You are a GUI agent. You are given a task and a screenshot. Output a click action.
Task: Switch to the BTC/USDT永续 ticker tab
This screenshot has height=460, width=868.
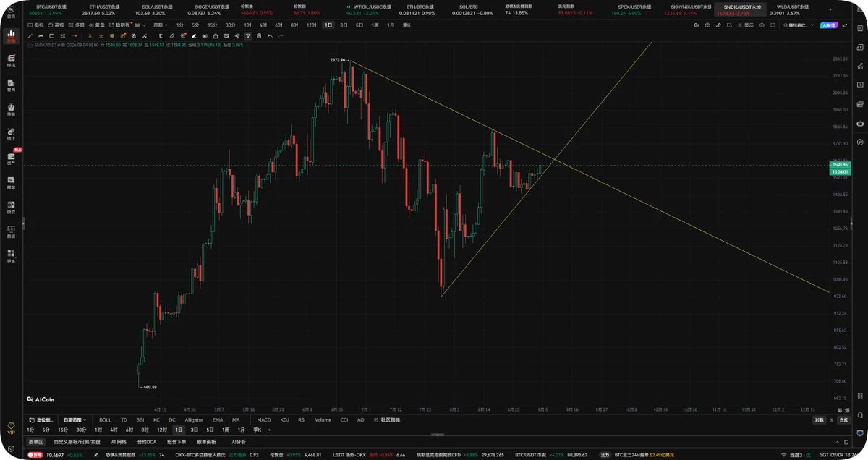51,9
